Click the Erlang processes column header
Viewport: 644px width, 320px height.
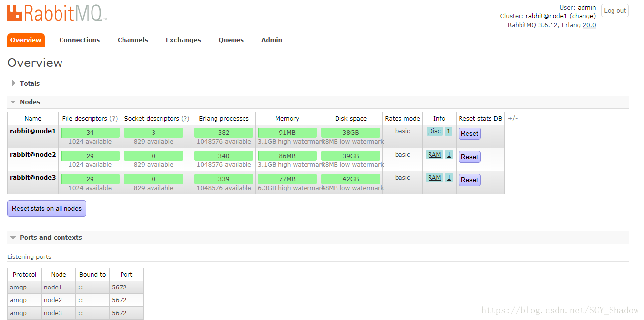click(224, 119)
